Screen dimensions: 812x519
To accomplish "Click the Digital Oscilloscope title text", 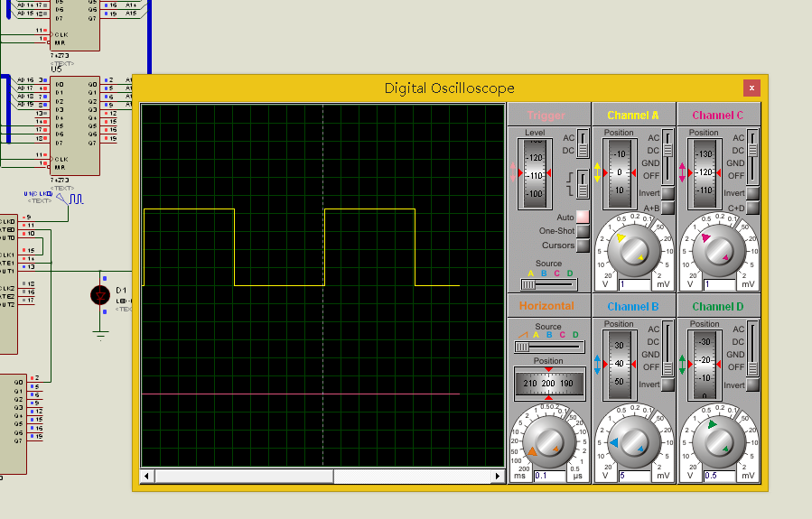I will pyautogui.click(x=449, y=88).
